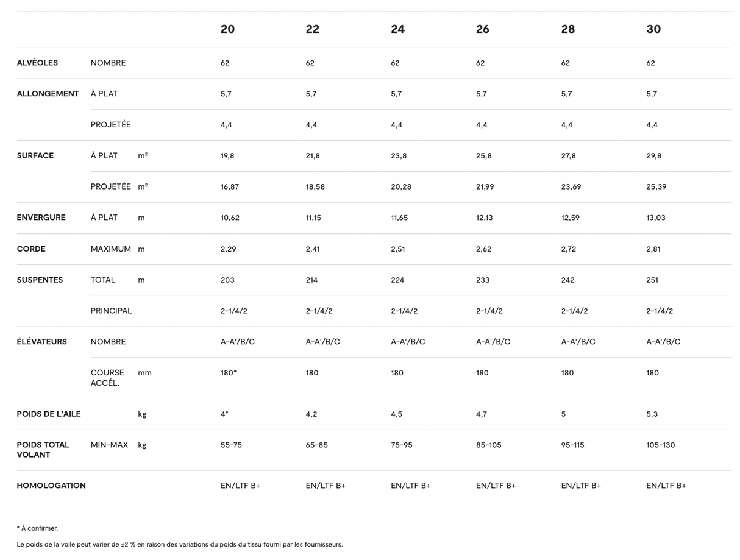740x560 pixels.
Task: Click the SUSPENTES row label
Action: click(40, 280)
